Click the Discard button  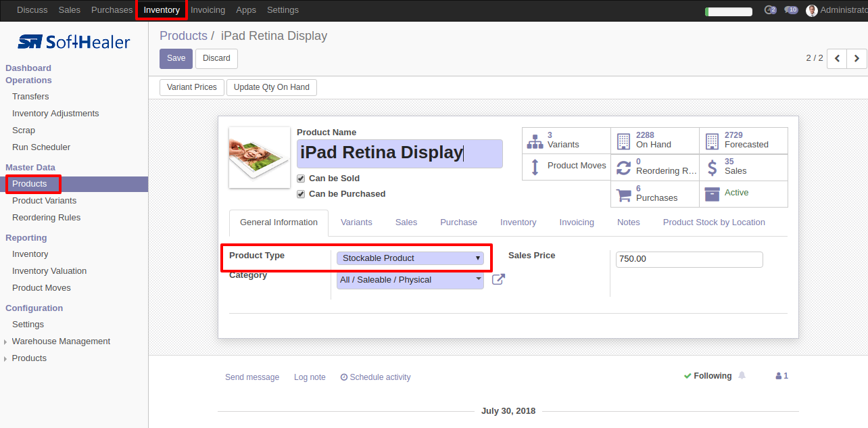pyautogui.click(x=216, y=58)
